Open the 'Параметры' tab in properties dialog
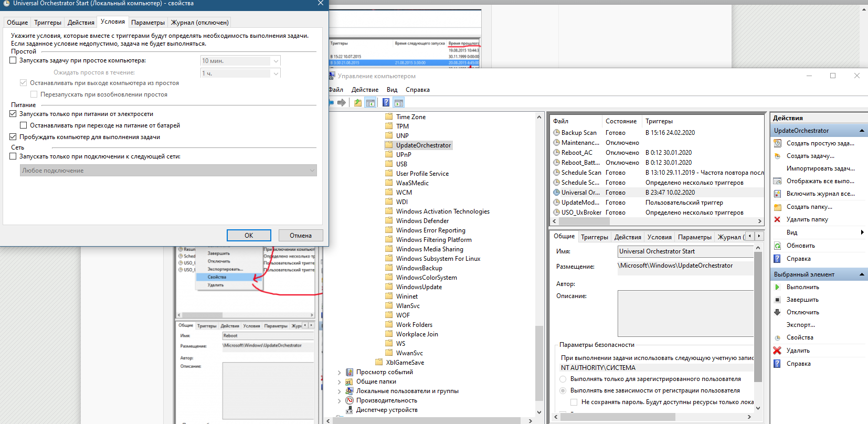868x424 pixels. 148,23
